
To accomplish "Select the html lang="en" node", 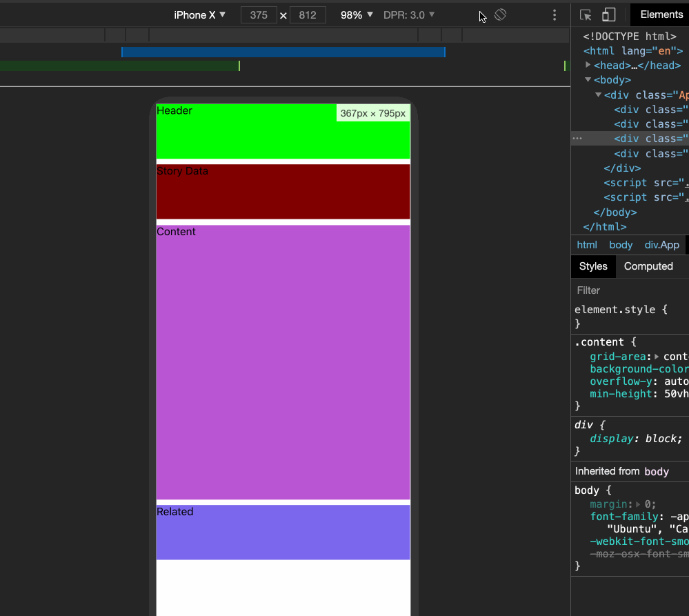I will point(633,50).
